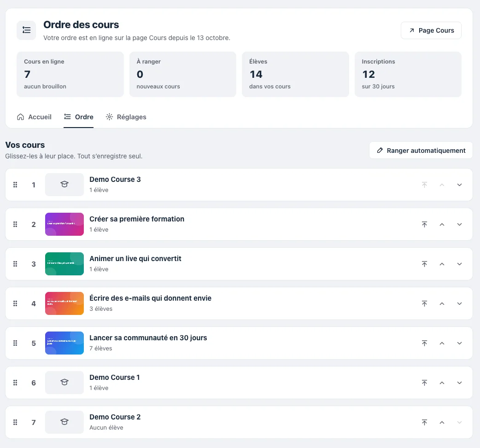
Task: Click Ranger automatiquement button
Action: coord(421,150)
